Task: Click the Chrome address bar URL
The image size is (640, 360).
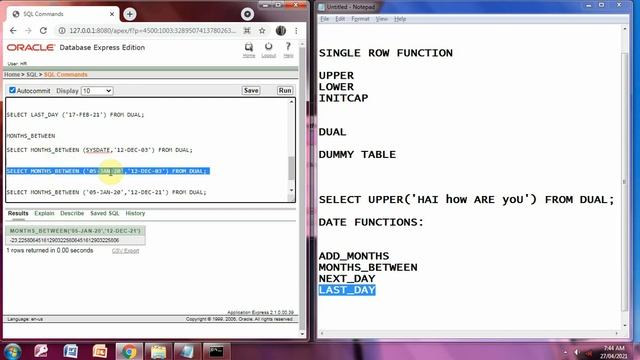Action: [x=153, y=31]
